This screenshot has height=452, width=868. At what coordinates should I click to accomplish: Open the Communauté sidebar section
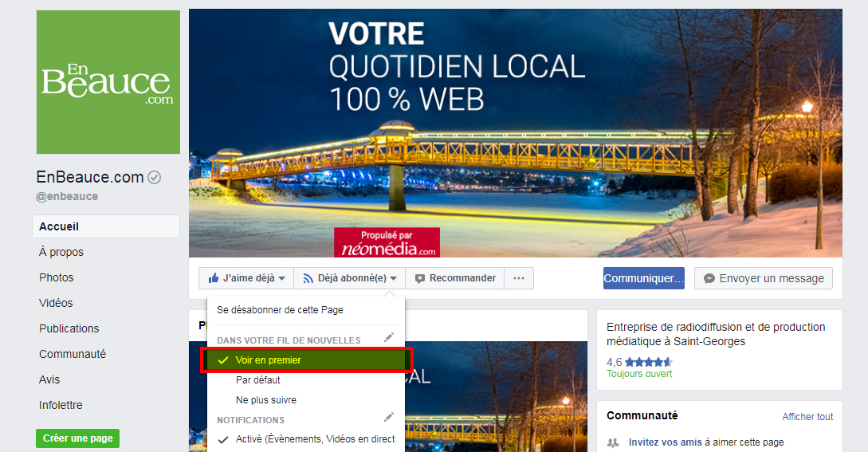click(x=72, y=354)
